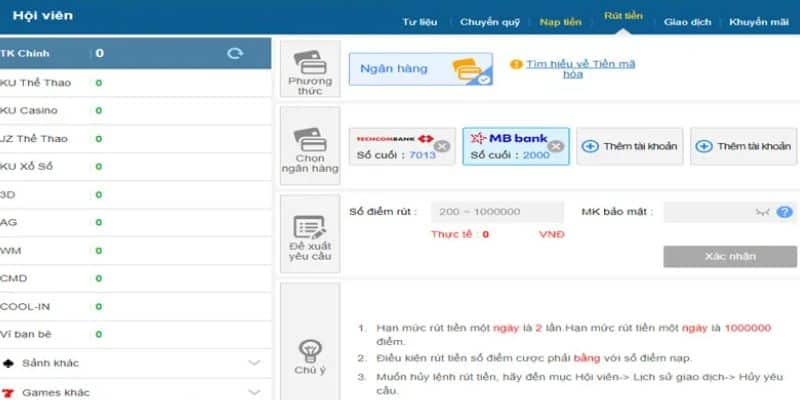Click the refresh balance icon beside TK Chính
Image resolution: width=800 pixels, height=400 pixels.
point(235,53)
